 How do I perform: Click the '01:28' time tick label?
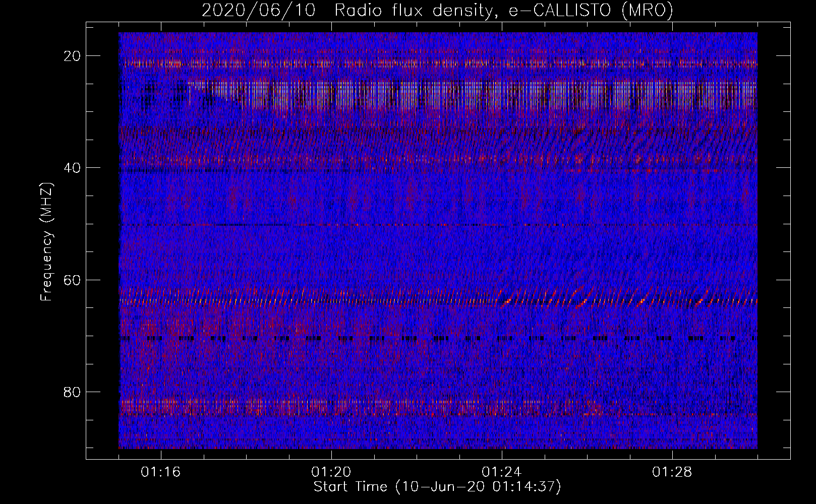click(672, 472)
